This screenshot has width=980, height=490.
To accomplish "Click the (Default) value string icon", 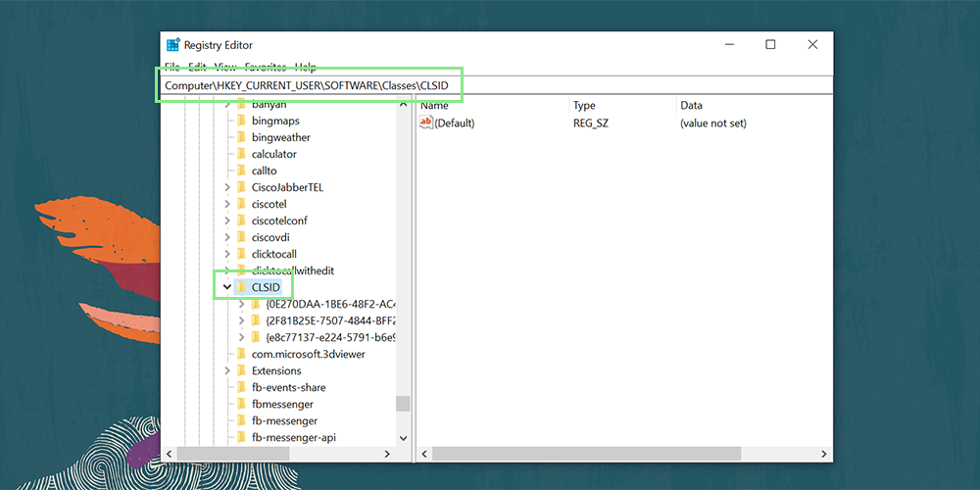I will pos(426,122).
